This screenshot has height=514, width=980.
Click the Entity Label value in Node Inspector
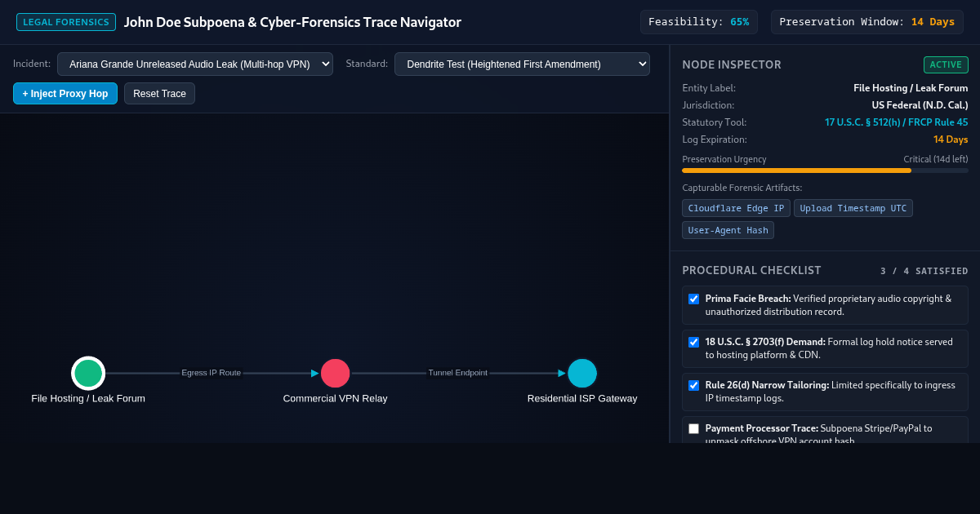coord(911,88)
